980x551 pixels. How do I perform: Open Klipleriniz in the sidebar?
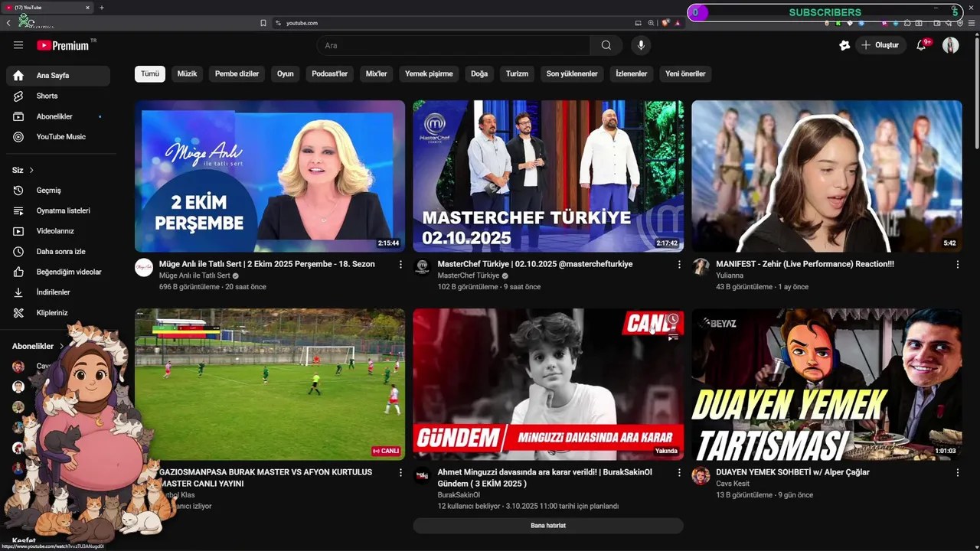58,312
